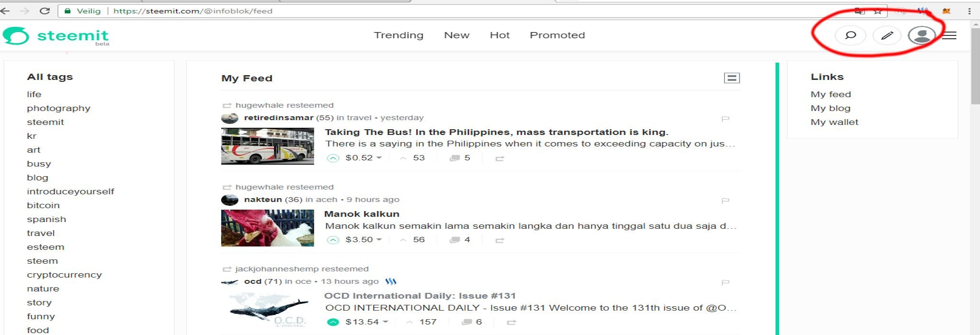Expand the $3.50 payout dropdown
The image size is (980, 335).
379,240
